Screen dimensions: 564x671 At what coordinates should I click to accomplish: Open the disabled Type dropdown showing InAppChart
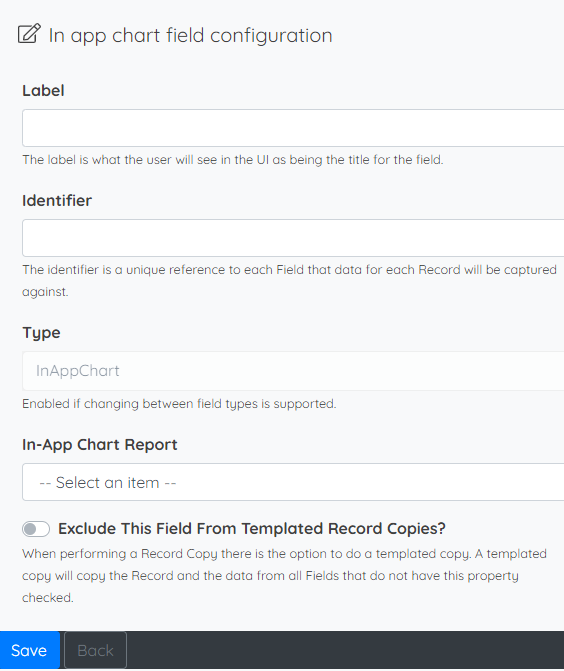point(293,371)
